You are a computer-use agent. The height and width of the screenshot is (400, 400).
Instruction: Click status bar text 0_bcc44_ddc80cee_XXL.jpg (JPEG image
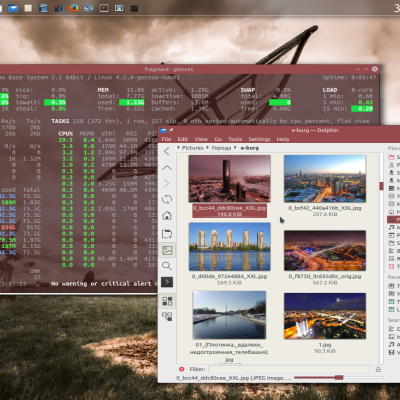[x=234, y=378]
